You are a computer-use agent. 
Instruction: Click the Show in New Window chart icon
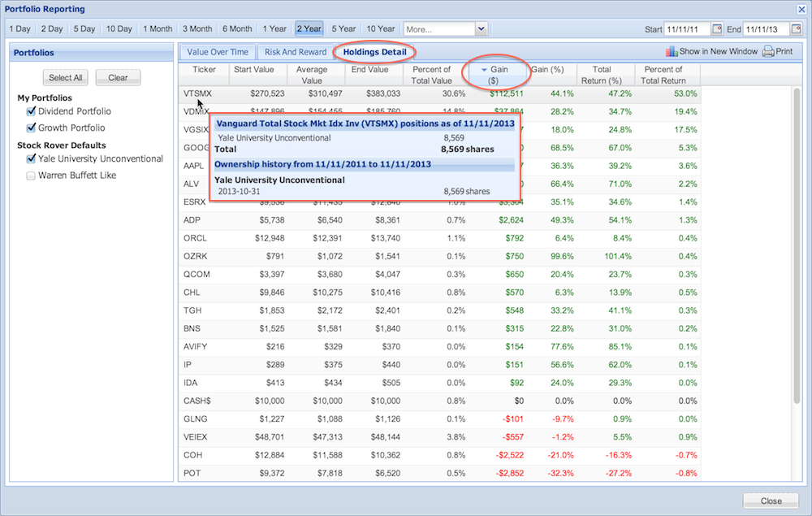(672, 51)
